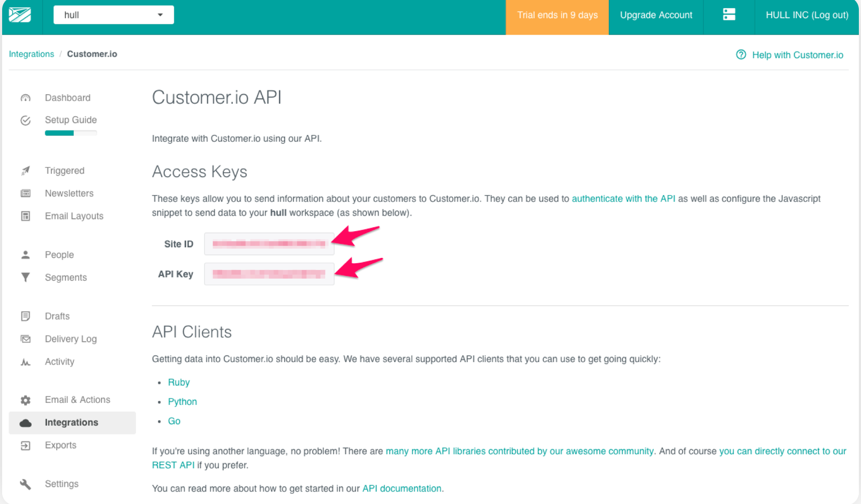Open the Ruby API client link
This screenshot has height=504, width=861.
coord(179,383)
